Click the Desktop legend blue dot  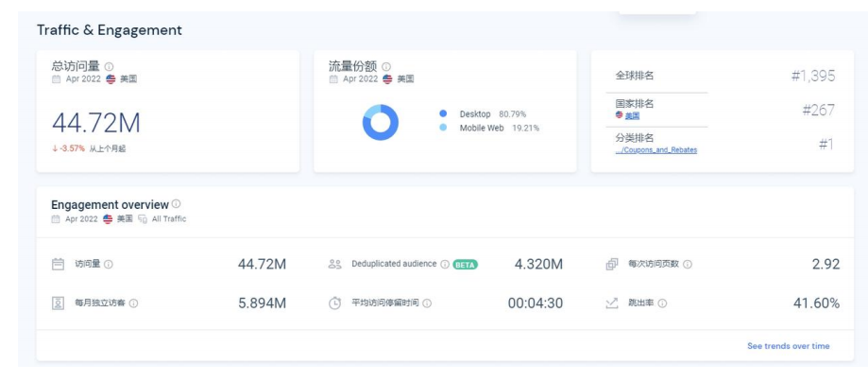click(x=443, y=113)
